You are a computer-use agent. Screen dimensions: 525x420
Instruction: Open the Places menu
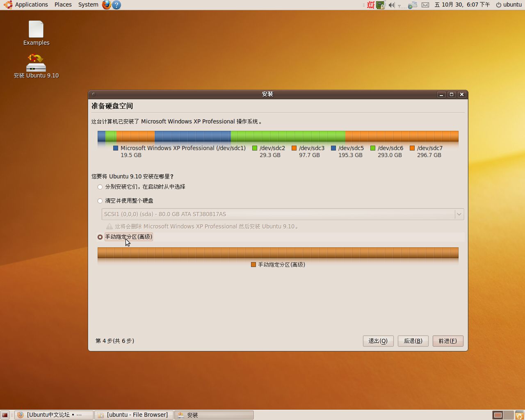(63, 5)
